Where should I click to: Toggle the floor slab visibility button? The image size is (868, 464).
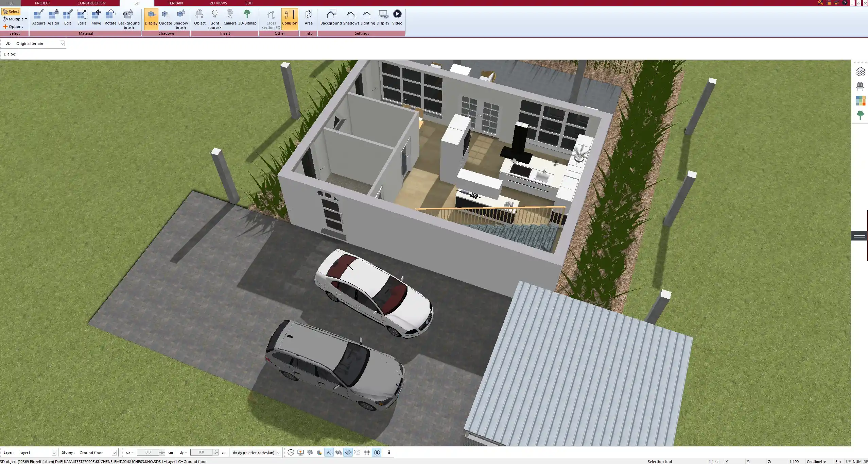pos(348,452)
